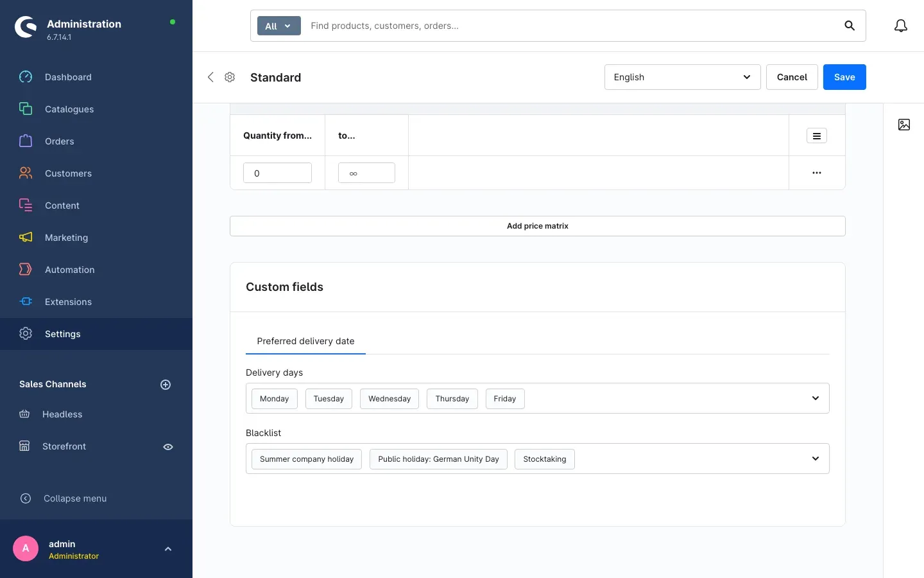
Task: Go back with the left chevron
Action: pyautogui.click(x=210, y=77)
